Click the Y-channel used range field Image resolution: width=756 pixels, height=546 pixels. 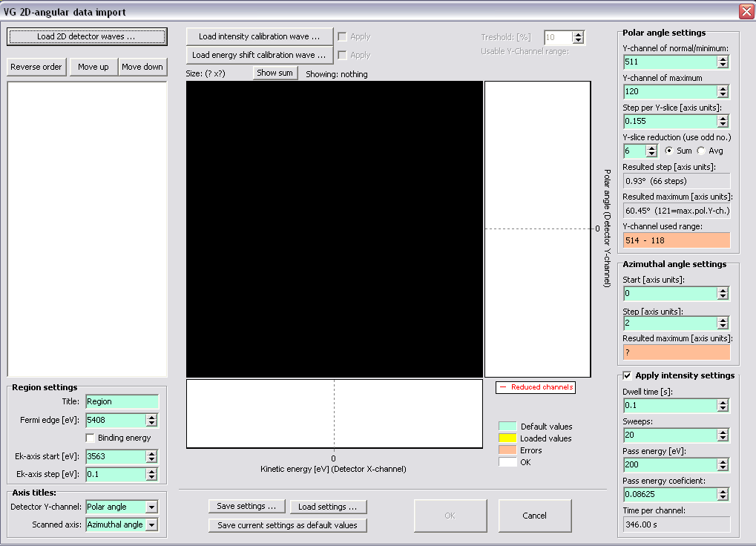[x=677, y=240]
